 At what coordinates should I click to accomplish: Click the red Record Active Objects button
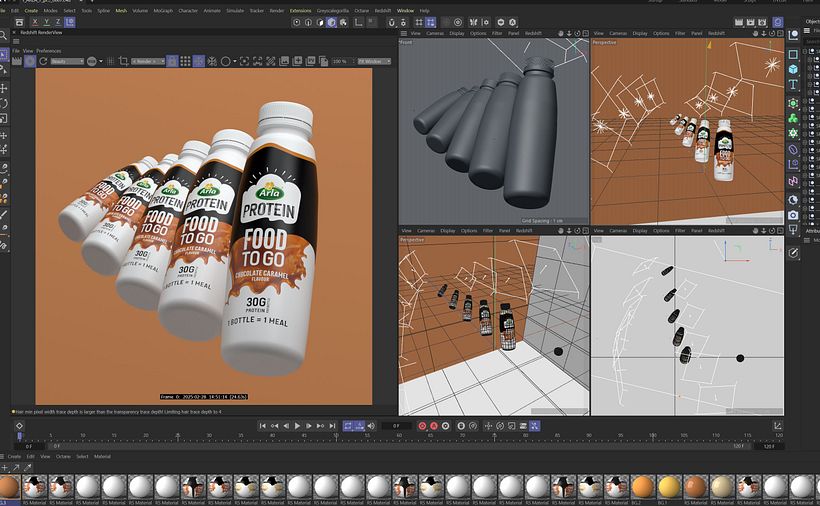[x=422, y=426]
